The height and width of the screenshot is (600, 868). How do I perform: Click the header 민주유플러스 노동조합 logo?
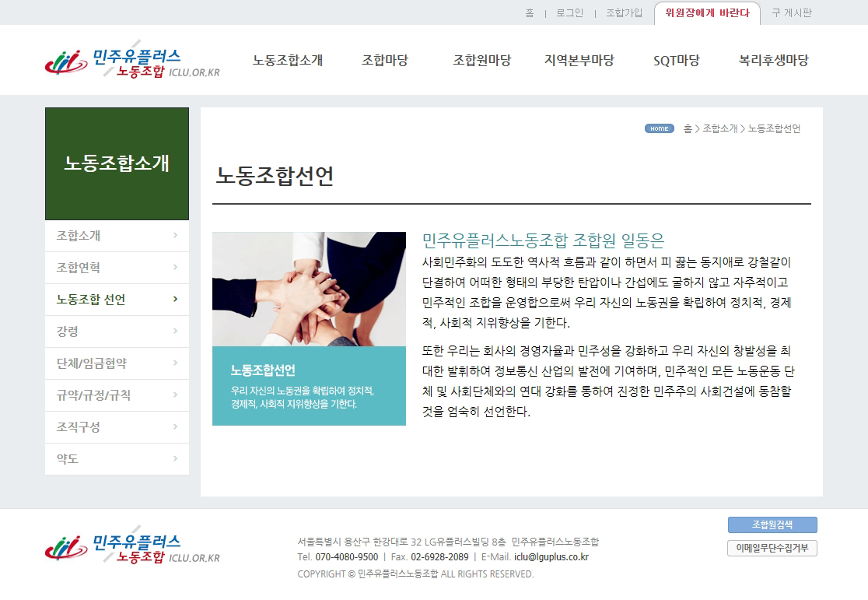[x=132, y=60]
